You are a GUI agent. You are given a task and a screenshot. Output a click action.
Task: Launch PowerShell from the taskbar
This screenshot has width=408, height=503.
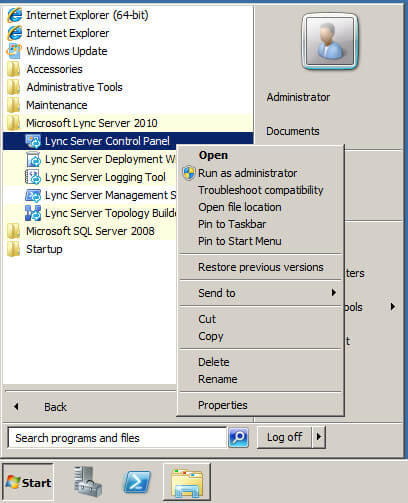137,482
